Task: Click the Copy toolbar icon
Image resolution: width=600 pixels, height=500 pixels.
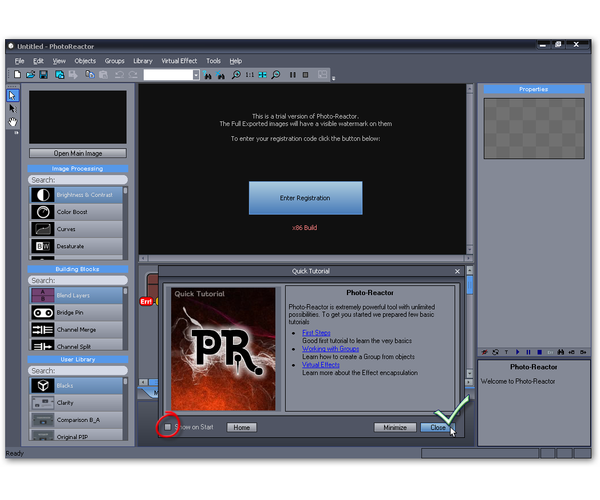Action: pyautogui.click(x=90, y=75)
